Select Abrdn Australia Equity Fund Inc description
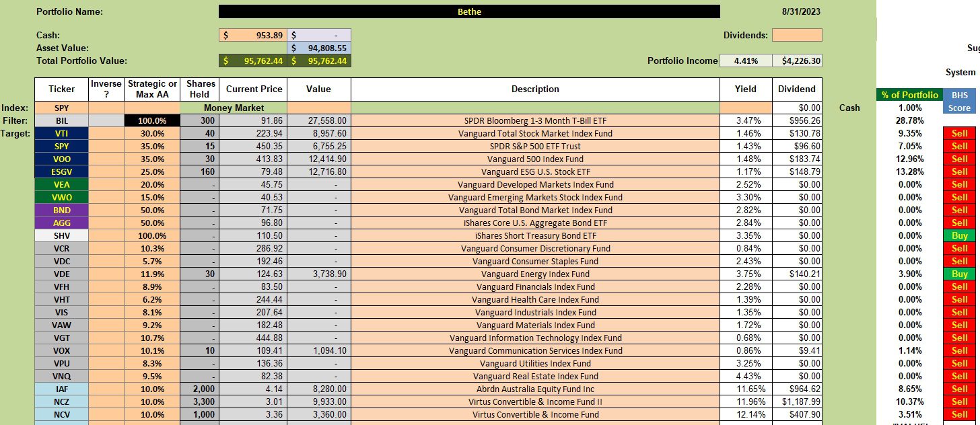The width and height of the screenshot is (980, 425). pos(535,389)
